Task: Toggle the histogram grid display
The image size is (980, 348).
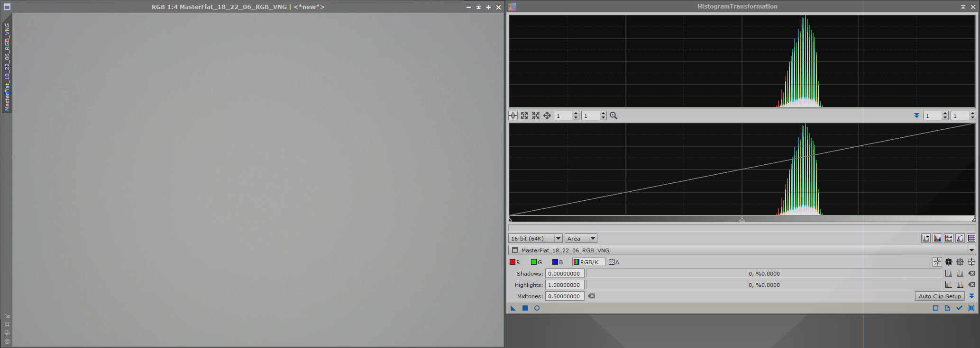Action: (x=971, y=238)
